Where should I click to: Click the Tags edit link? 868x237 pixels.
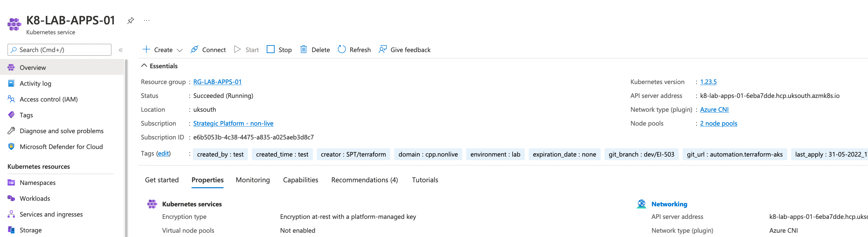click(x=164, y=153)
